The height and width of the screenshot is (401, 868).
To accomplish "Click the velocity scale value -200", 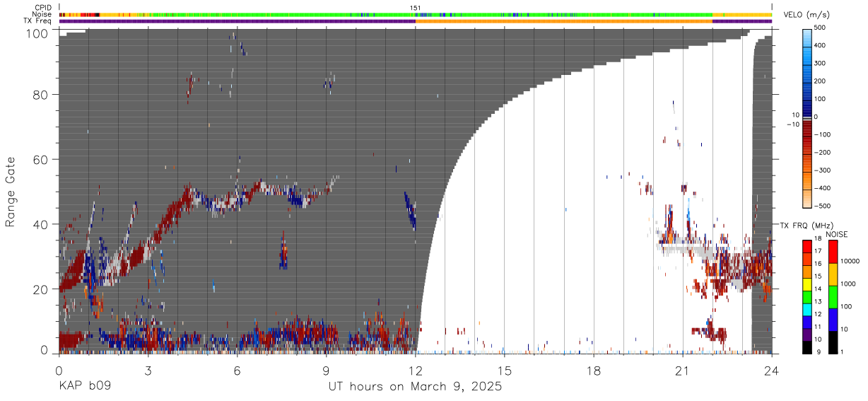I will click(822, 153).
